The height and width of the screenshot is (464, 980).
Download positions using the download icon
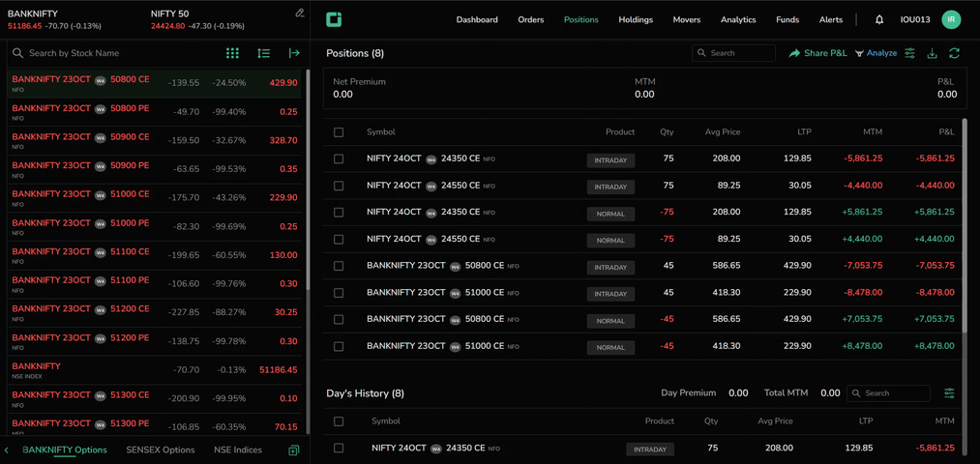[932, 53]
